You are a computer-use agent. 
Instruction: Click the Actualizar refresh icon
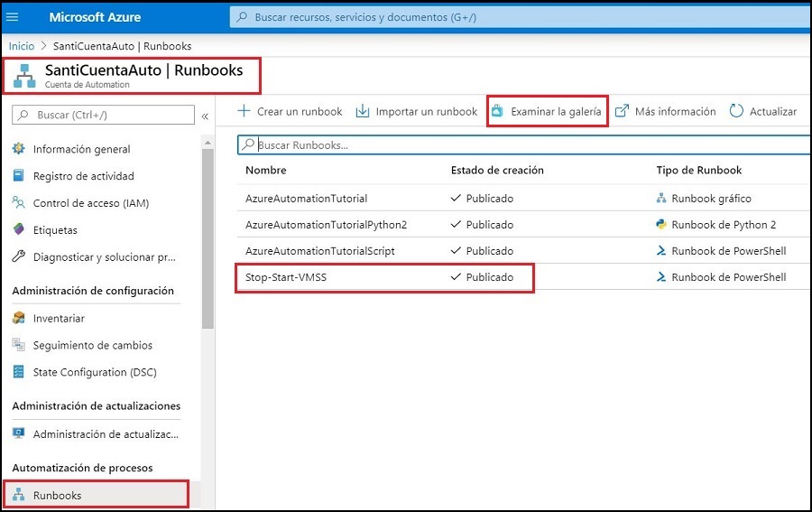point(736,111)
